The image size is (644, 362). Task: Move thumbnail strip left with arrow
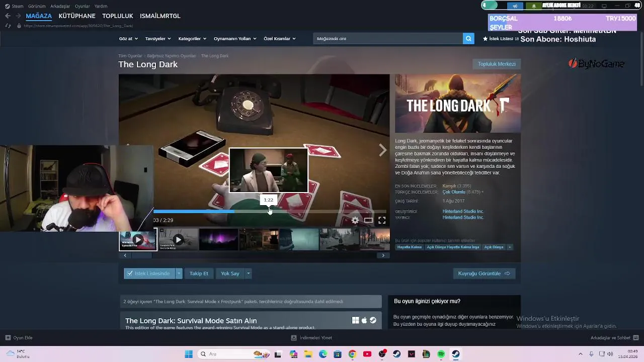coord(125,255)
